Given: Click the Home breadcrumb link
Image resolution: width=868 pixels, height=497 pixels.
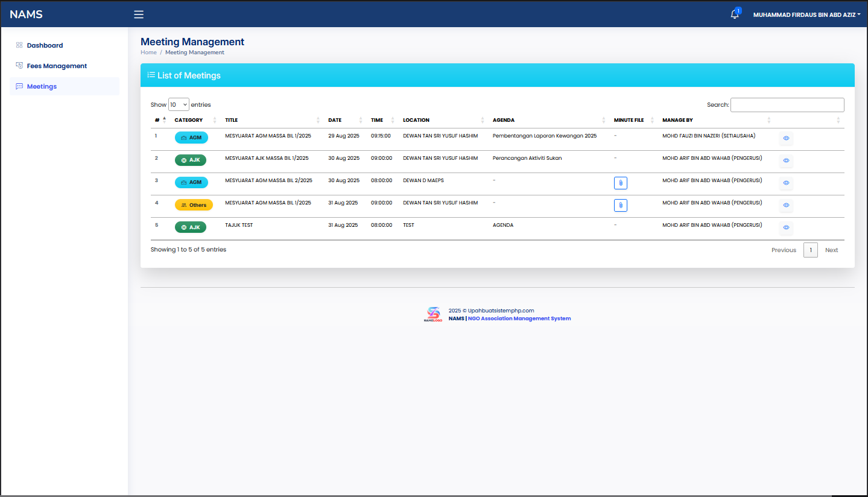Looking at the screenshot, I should pyautogui.click(x=148, y=52).
